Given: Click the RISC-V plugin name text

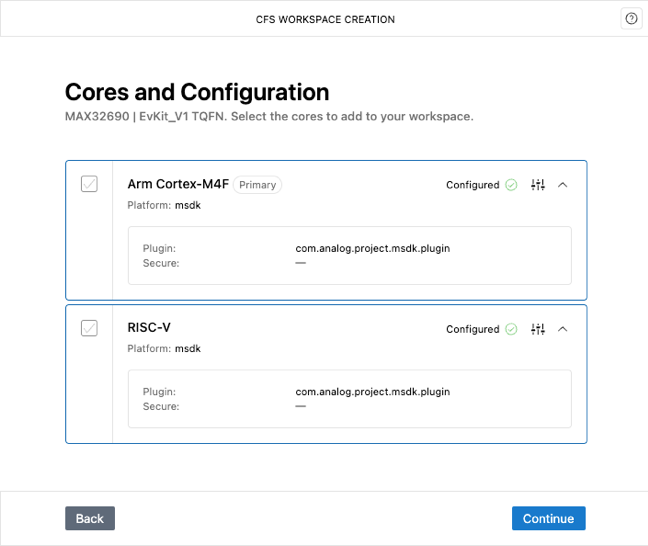Looking at the screenshot, I should 372,392.
